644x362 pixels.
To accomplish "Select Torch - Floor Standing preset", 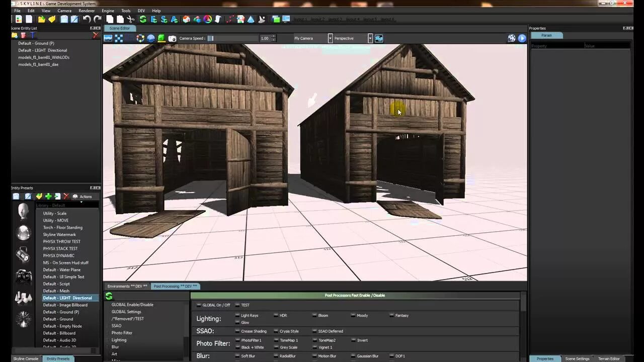I will [63, 227].
